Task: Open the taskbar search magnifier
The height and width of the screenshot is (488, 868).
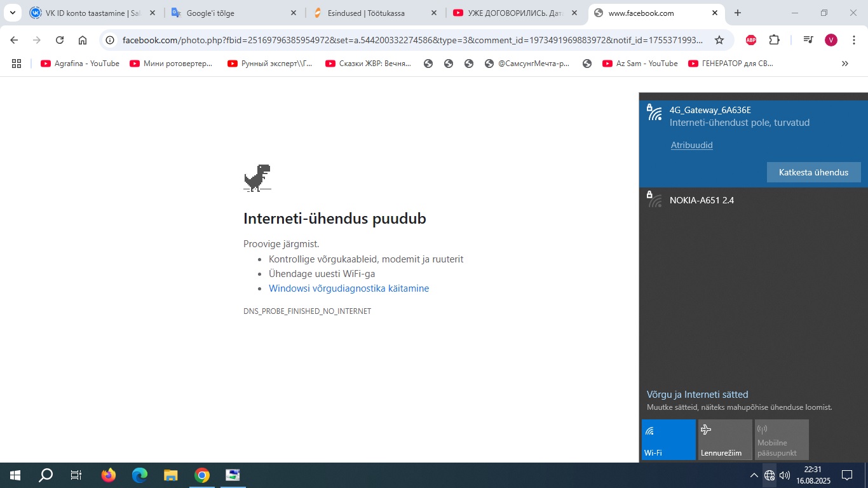Action: (x=46, y=475)
